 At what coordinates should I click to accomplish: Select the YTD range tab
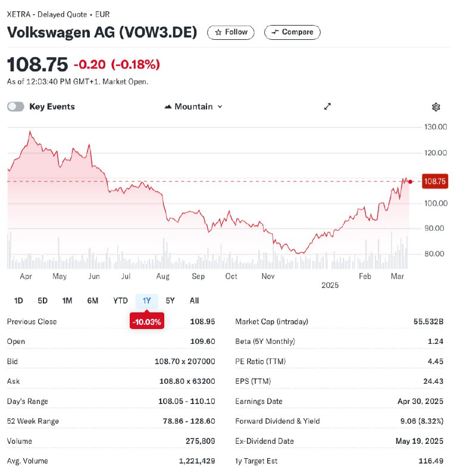120,300
